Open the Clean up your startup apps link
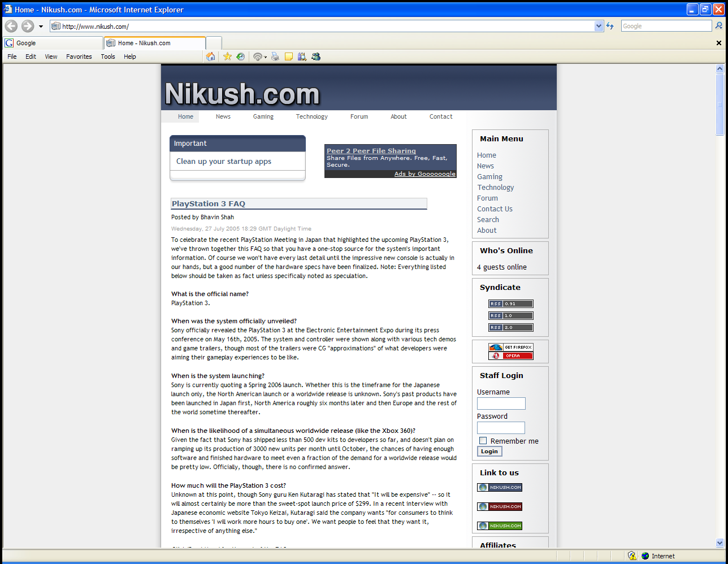Image resolution: width=728 pixels, height=564 pixels. [x=224, y=161]
